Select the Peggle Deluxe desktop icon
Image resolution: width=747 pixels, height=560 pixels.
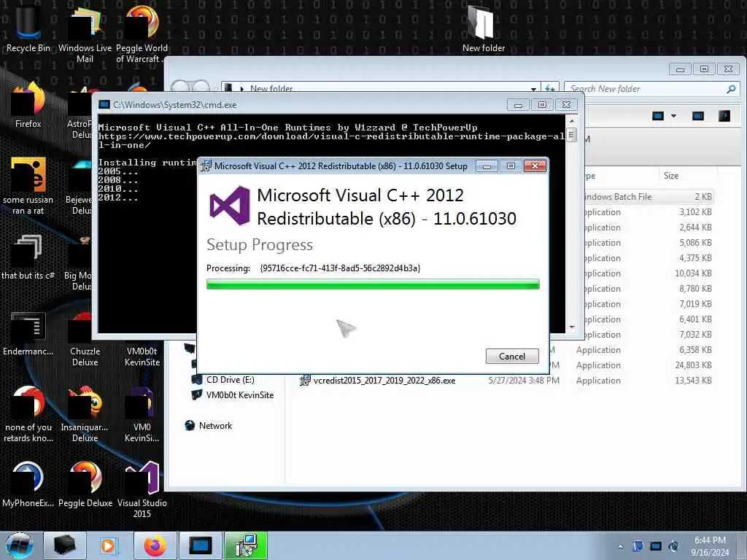click(x=85, y=483)
